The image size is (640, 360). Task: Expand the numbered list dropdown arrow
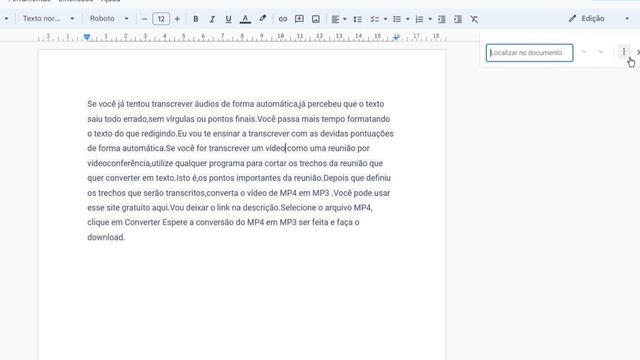point(430,19)
